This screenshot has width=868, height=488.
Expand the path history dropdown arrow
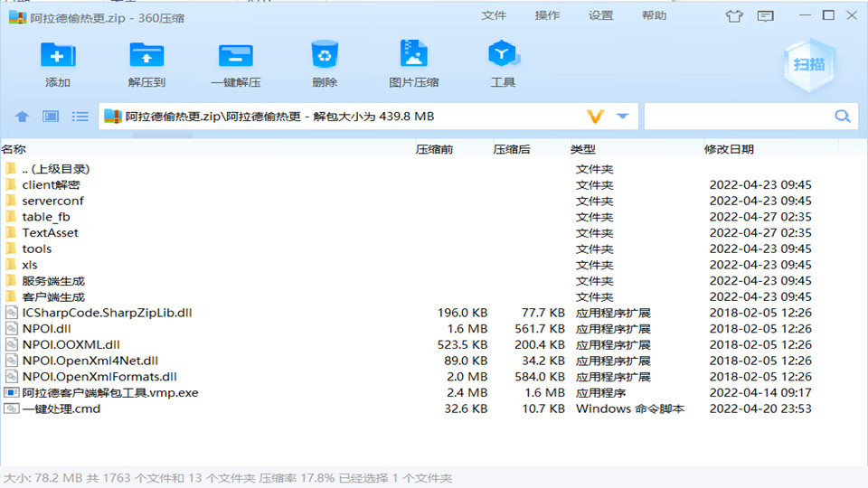click(x=623, y=117)
